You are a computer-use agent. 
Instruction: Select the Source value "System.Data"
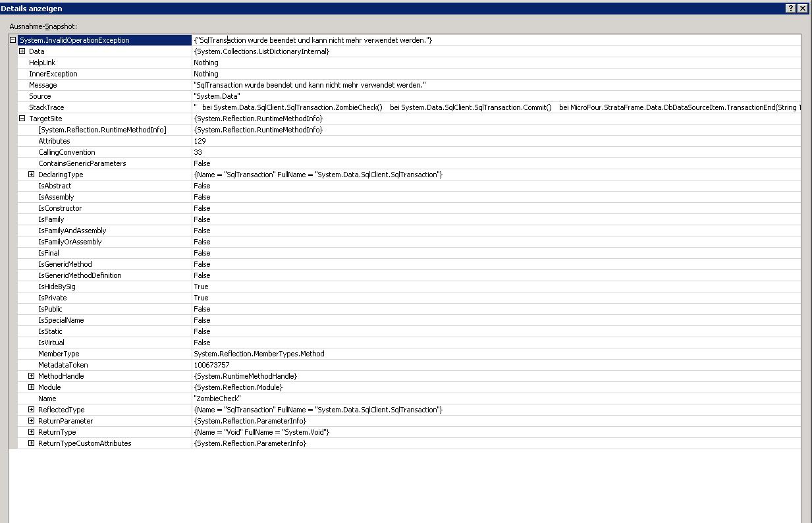[x=217, y=96]
